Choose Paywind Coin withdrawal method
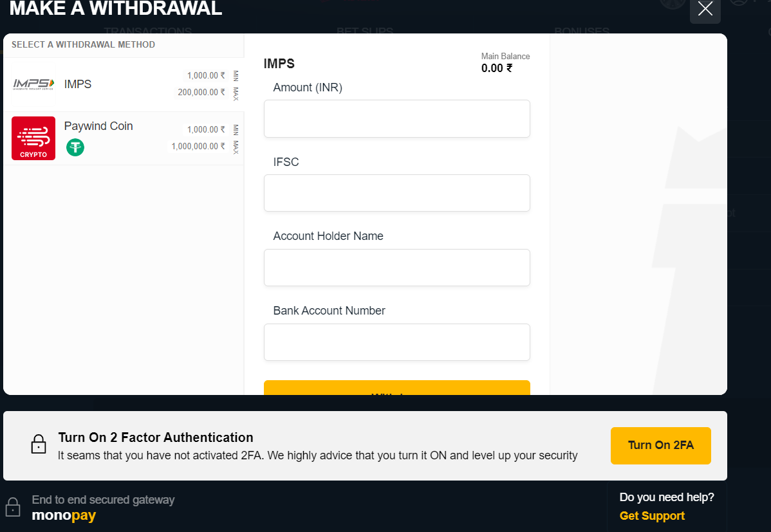This screenshot has width=771, height=532. pos(124,138)
